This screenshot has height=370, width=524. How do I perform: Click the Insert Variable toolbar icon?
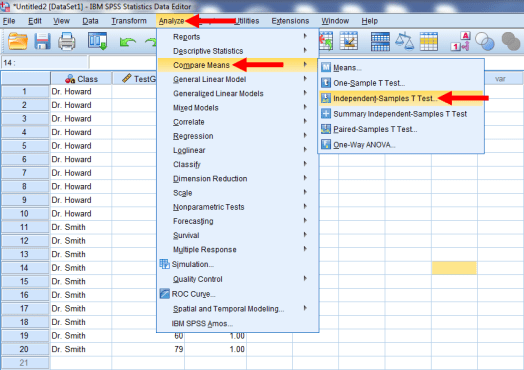(349, 41)
